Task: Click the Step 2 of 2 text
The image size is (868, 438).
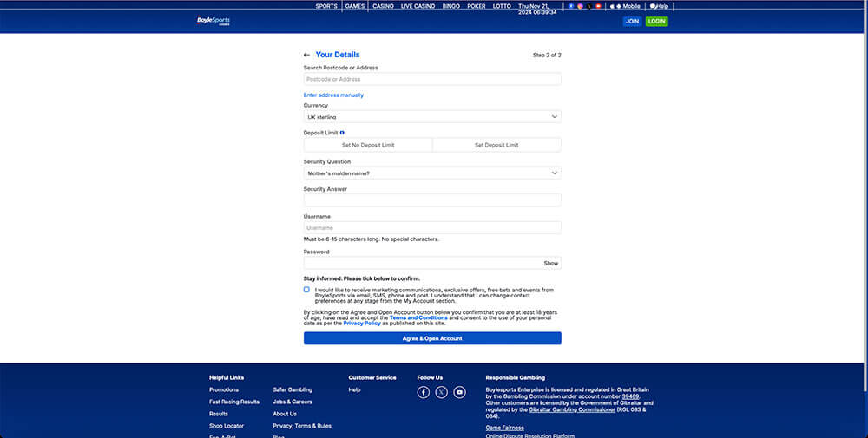Action: [547, 56]
